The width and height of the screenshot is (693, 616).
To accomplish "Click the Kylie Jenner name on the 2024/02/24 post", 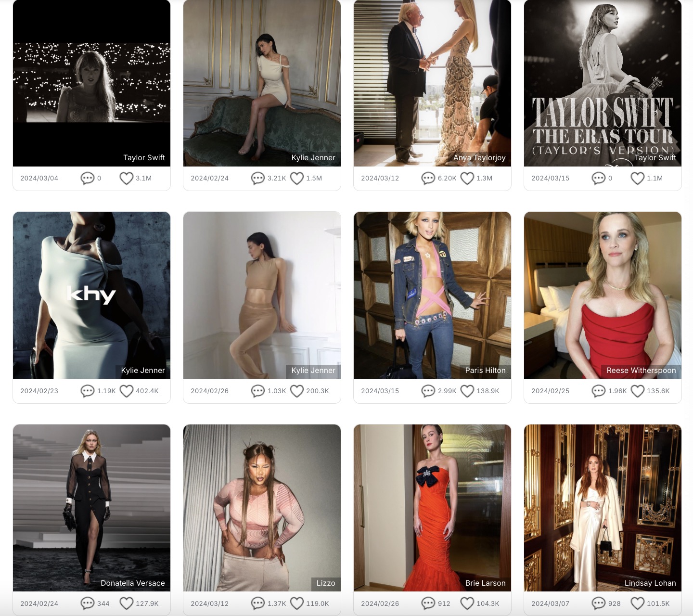I will tap(313, 158).
